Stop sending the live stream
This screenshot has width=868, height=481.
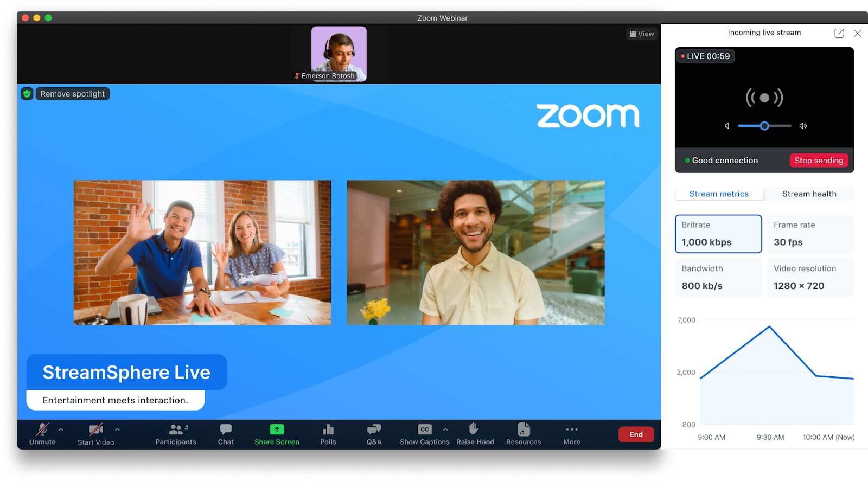[819, 161]
